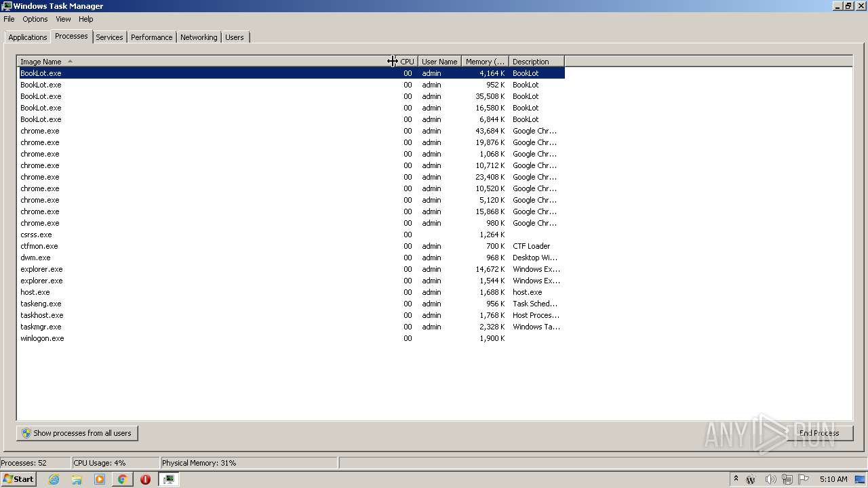Image resolution: width=868 pixels, height=488 pixels.
Task: Open the Windows Start menu
Action: click(x=19, y=479)
